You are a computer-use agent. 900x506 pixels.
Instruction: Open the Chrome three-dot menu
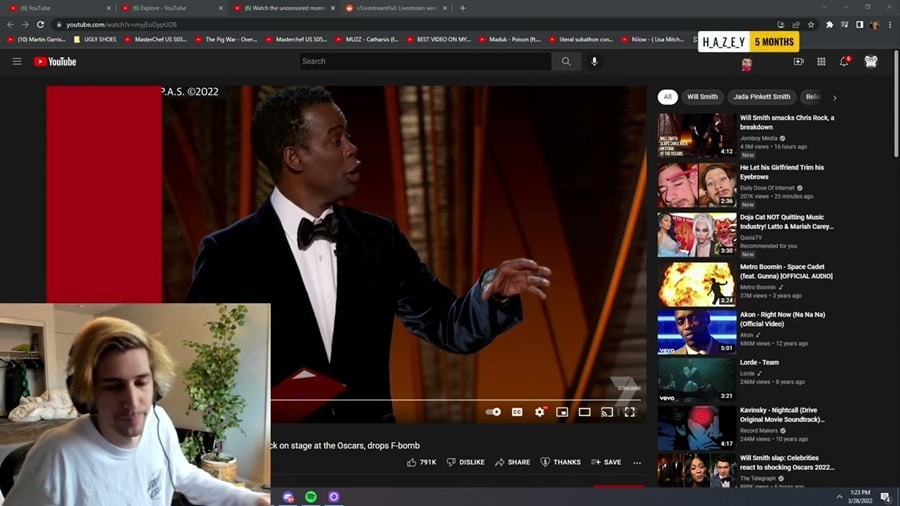coord(890,25)
